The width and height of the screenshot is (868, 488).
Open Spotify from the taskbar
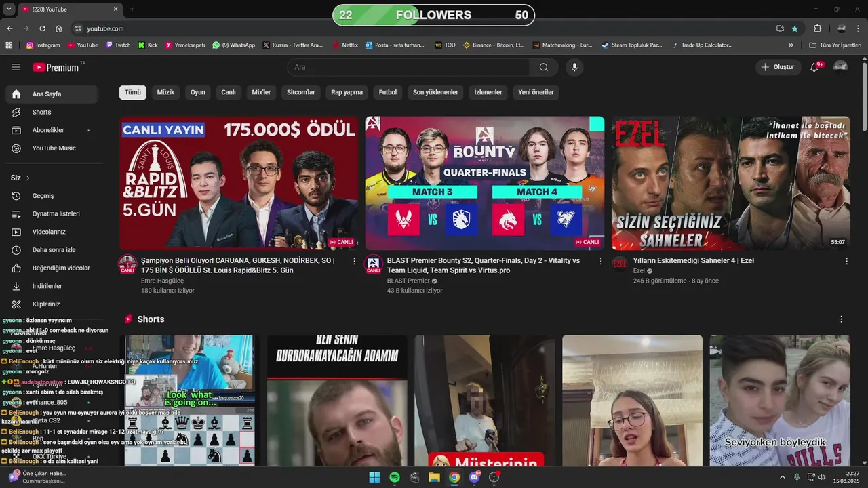[395, 477]
